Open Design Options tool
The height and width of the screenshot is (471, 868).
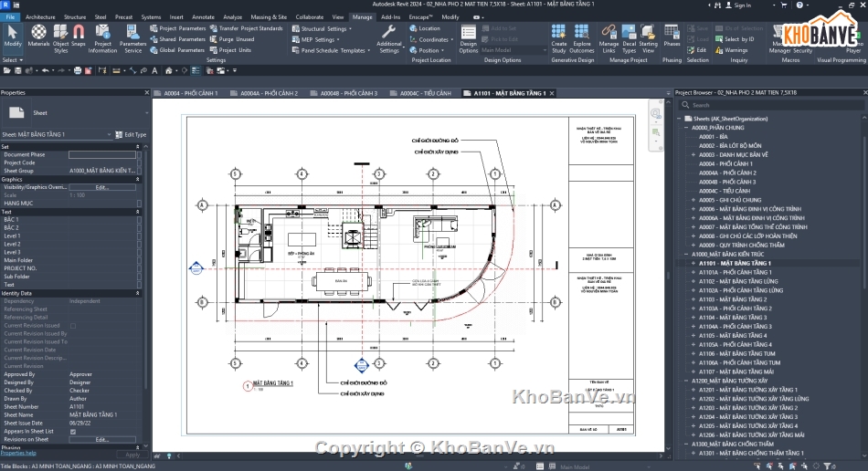(469, 39)
